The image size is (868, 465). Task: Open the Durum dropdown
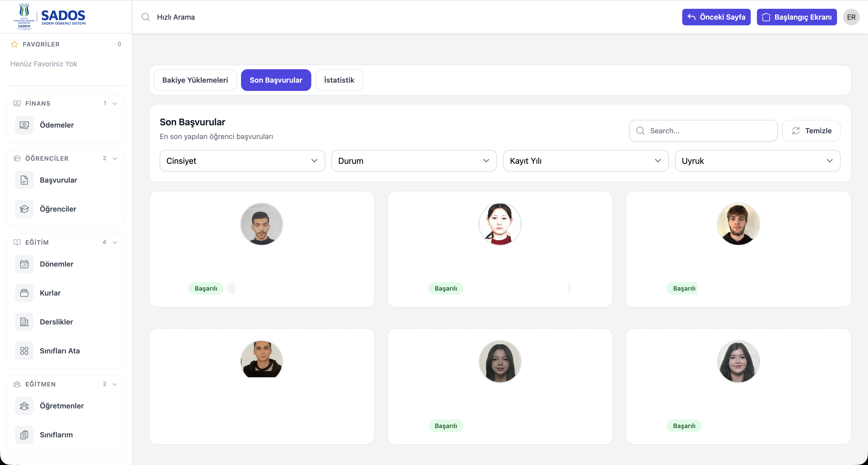coord(414,161)
